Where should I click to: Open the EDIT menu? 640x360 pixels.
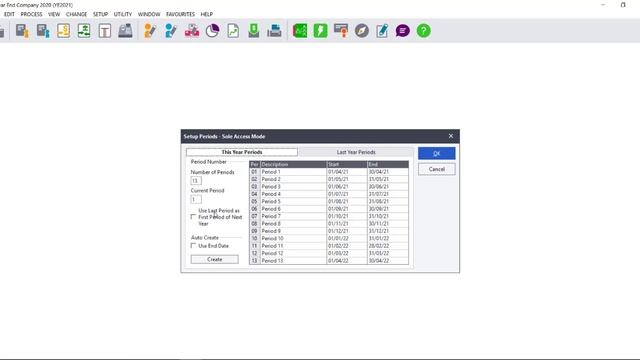click(x=9, y=14)
